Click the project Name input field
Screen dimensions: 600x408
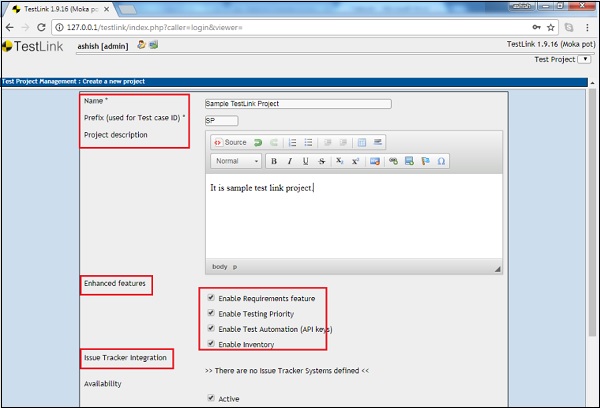(x=298, y=104)
